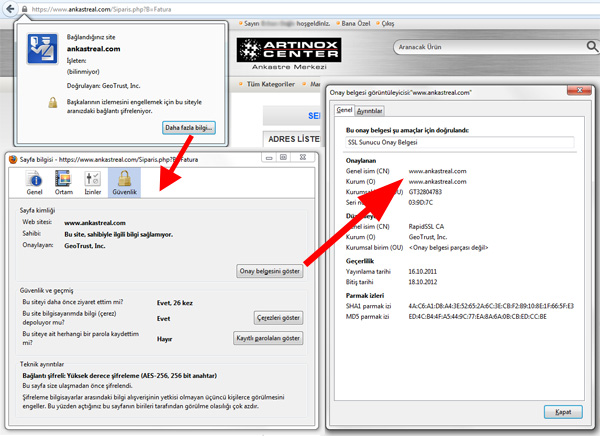Click the Daha fazla bilgi button
The height and width of the screenshot is (436, 600).
coord(189,127)
